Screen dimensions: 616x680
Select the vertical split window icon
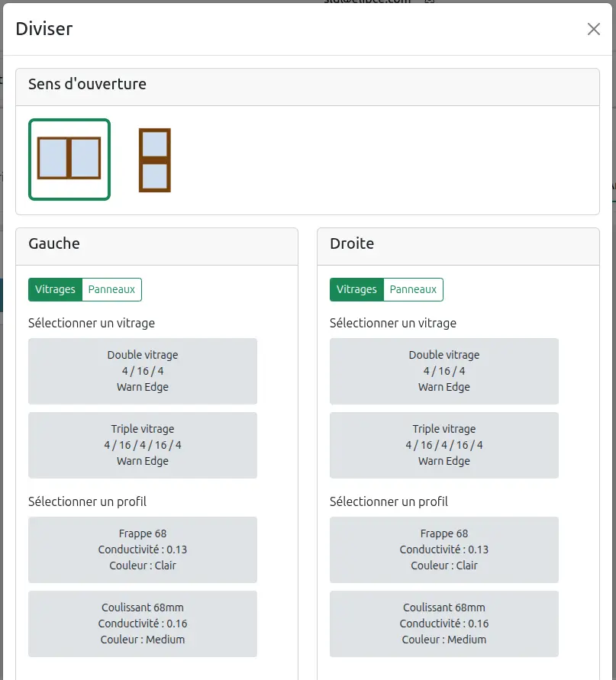coord(69,159)
